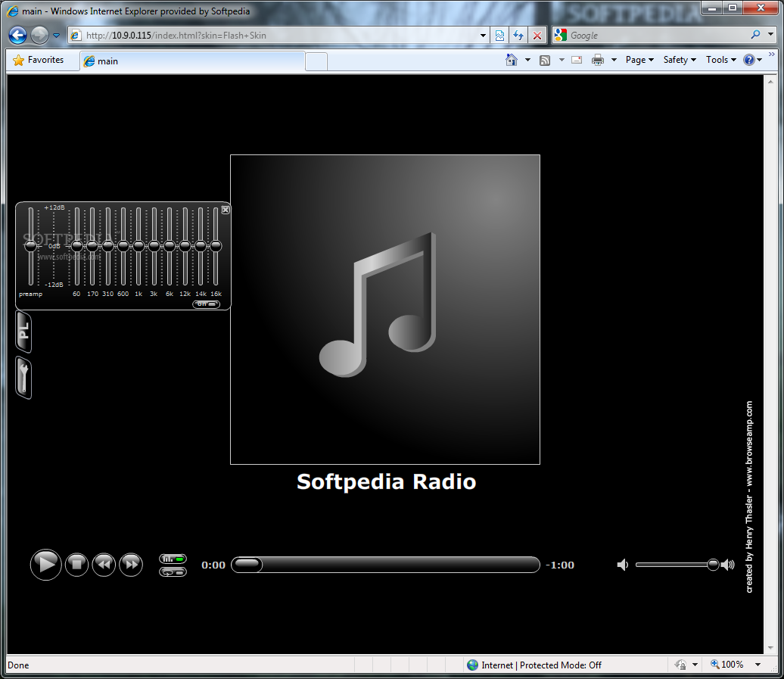Click the seek bar position handle
This screenshot has height=679, width=784.
pyautogui.click(x=247, y=565)
